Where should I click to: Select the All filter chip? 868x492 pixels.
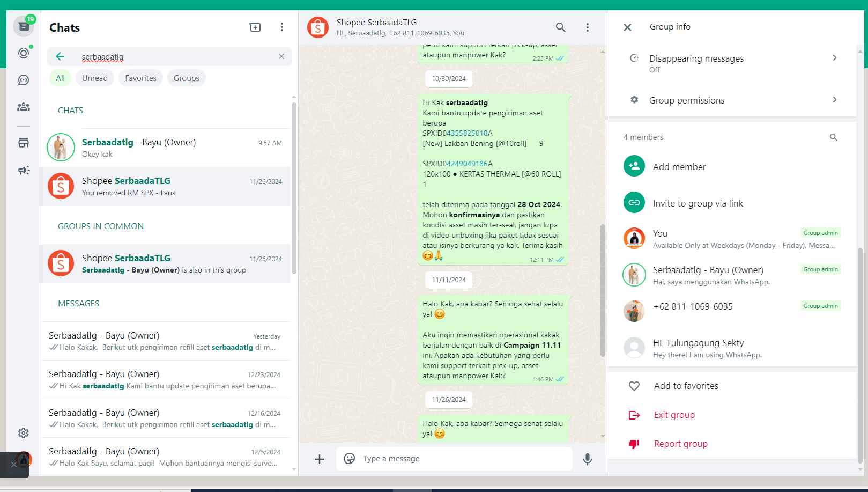[61, 78]
